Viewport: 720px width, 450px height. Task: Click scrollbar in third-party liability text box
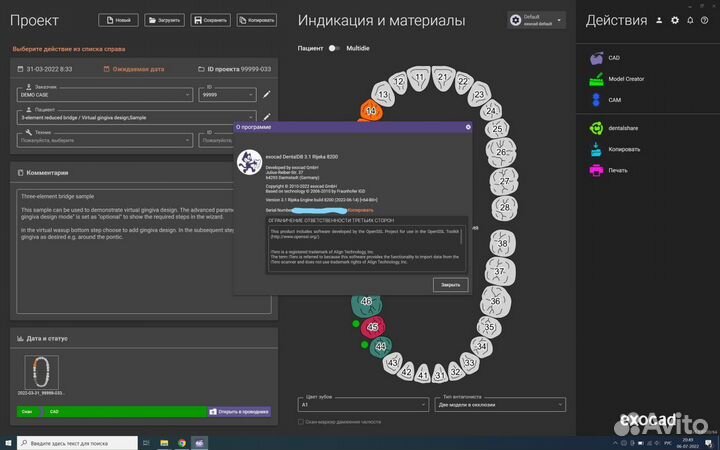(x=462, y=236)
